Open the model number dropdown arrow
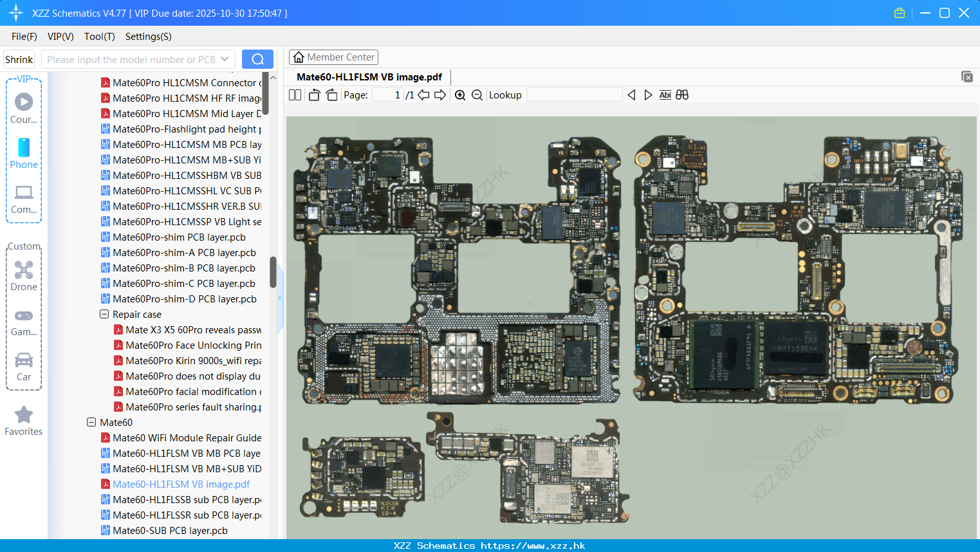Image resolution: width=980 pixels, height=552 pixels. coord(225,59)
